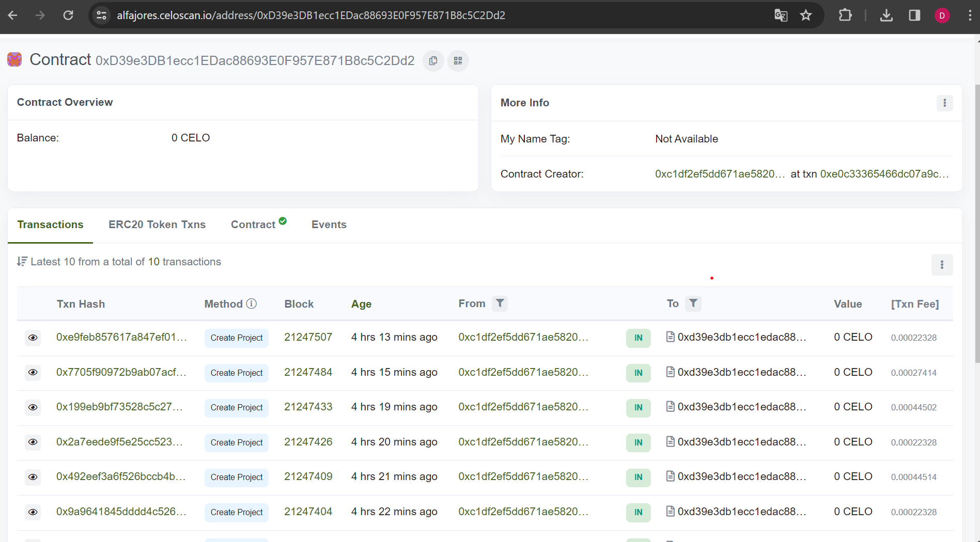Viewport: 980px width, 542px height.
Task: Bookmark this page with star icon
Action: tap(806, 15)
